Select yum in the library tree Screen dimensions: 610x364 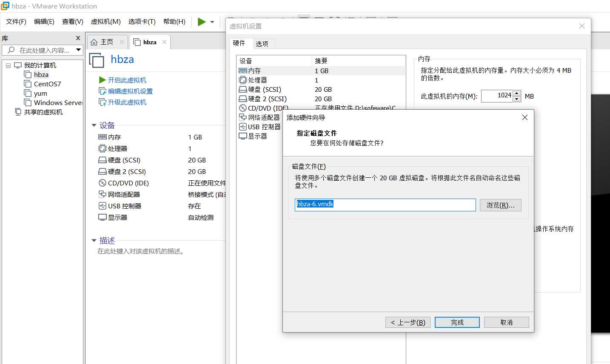pos(40,93)
